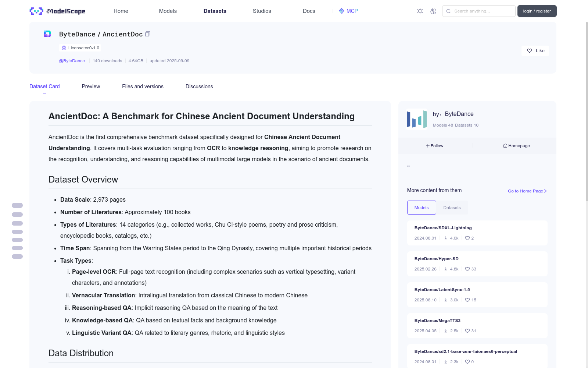Image resolution: width=588 pixels, height=368 pixels.
Task: Click the download icon on LatentSync-1.5 card
Action: pyautogui.click(x=446, y=300)
